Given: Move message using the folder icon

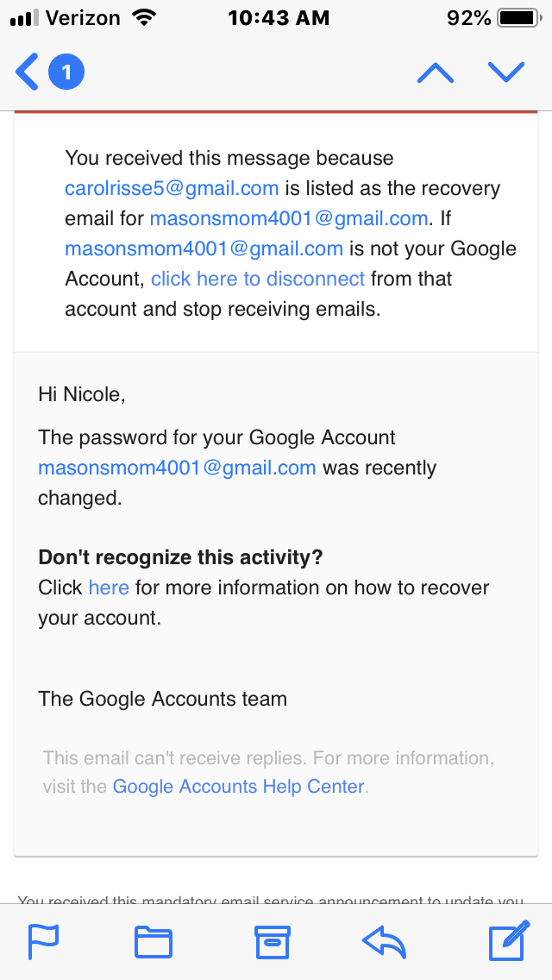Looking at the screenshot, I should coord(154,942).
